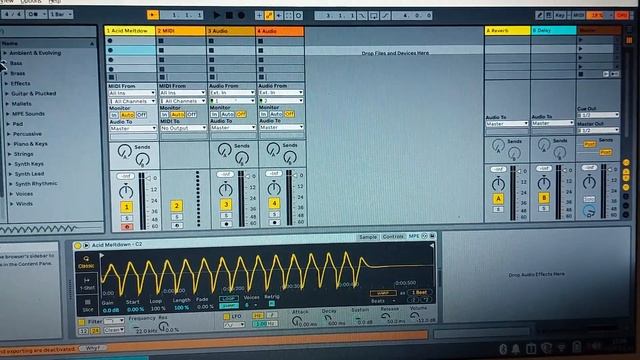Viewport: 640px width, 360px height.
Task: Open the Ext. In dropdown on track 3
Action: click(x=233, y=93)
